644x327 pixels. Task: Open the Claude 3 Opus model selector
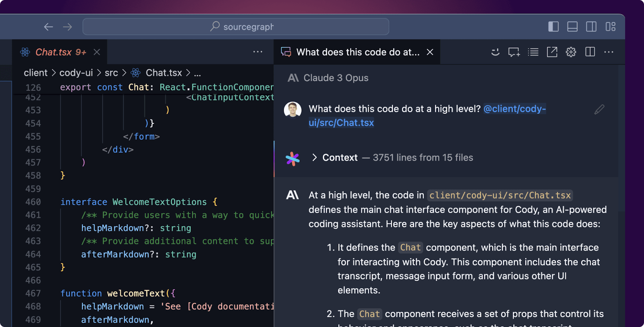click(x=328, y=78)
